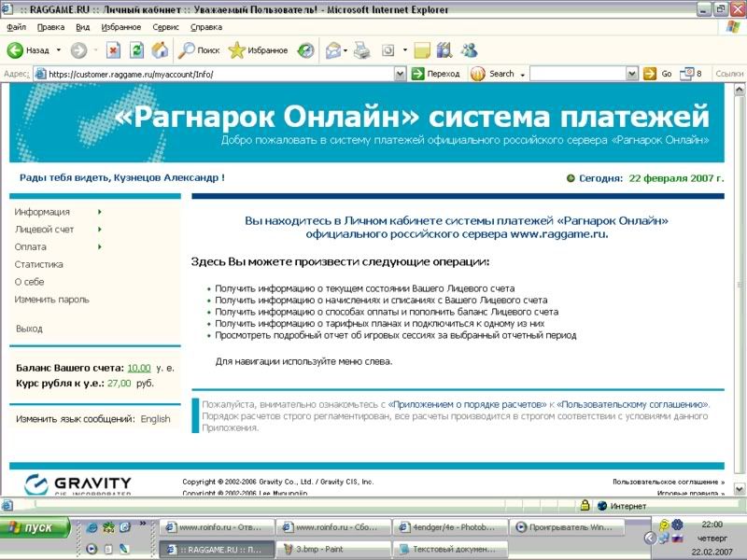Click the green-less Forward arrow button in the toolbar
This screenshot has height=560, width=747.
(79, 50)
